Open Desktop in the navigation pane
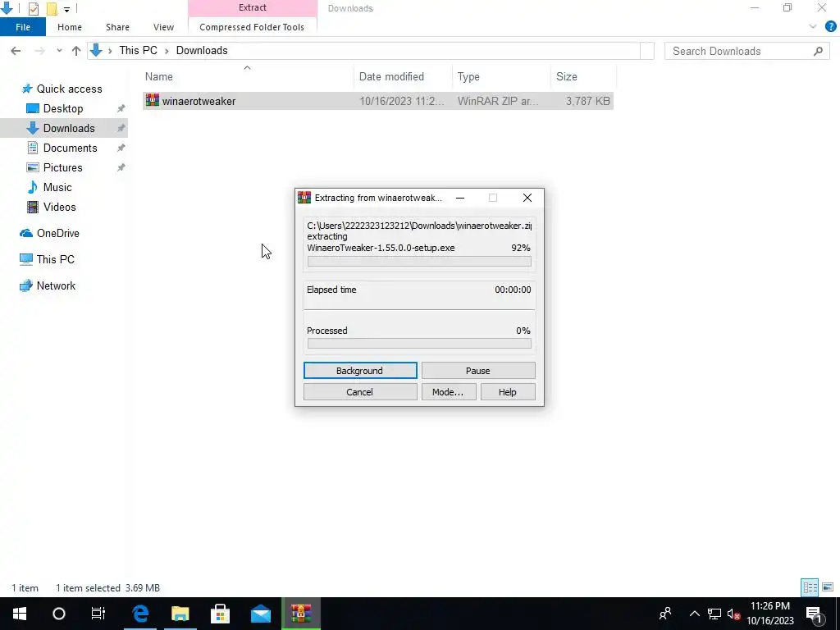 pyautogui.click(x=63, y=109)
